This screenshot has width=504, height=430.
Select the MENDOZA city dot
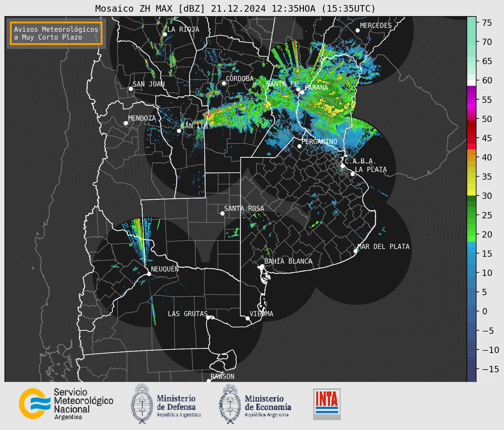126,123
